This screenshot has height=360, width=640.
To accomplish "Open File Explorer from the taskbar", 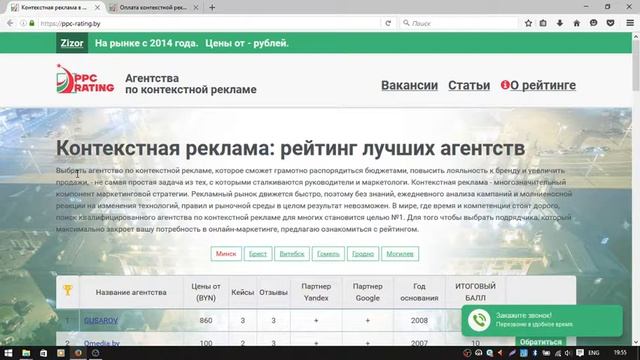I will (26, 353).
